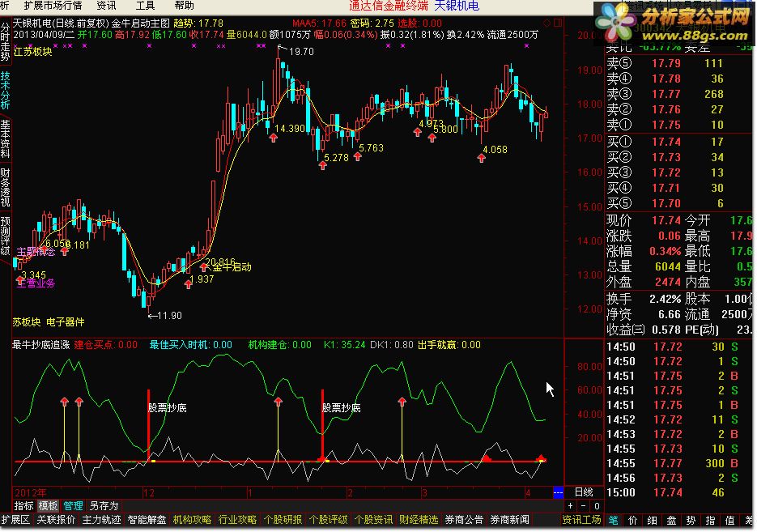Select the 值 tab in quote panel
Viewport: 757px width, 532px height.
coord(729,521)
